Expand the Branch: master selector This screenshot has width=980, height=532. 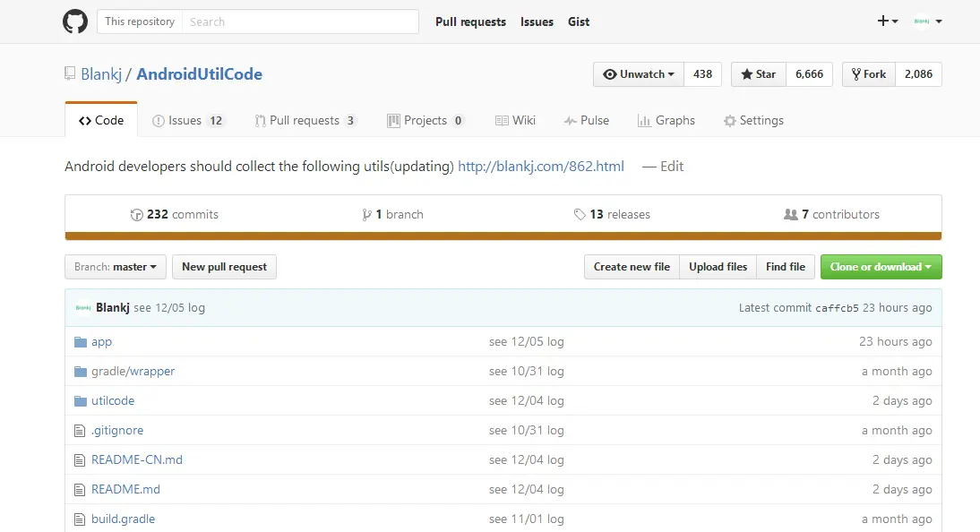pyautogui.click(x=116, y=267)
